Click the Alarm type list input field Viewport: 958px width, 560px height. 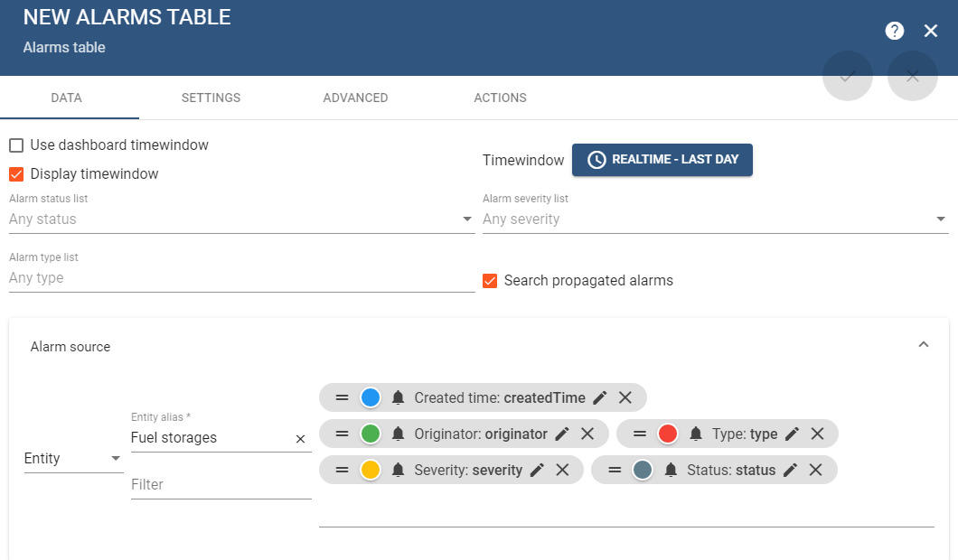tap(240, 278)
